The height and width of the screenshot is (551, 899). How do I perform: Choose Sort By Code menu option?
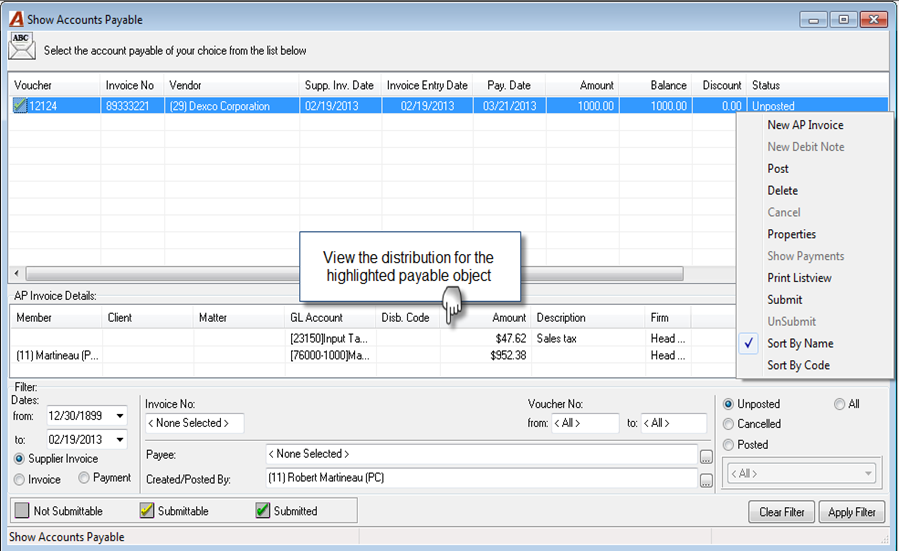tap(798, 365)
